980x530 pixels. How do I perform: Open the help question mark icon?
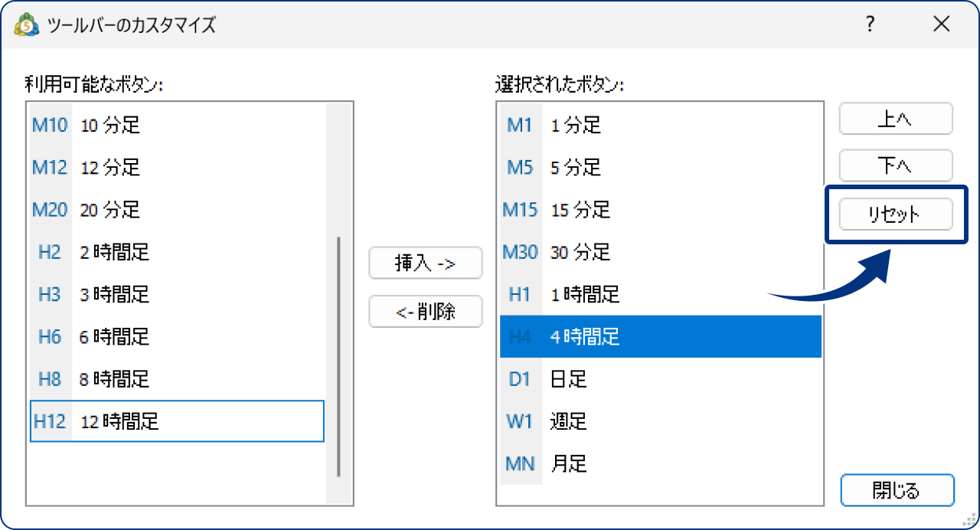(869, 24)
